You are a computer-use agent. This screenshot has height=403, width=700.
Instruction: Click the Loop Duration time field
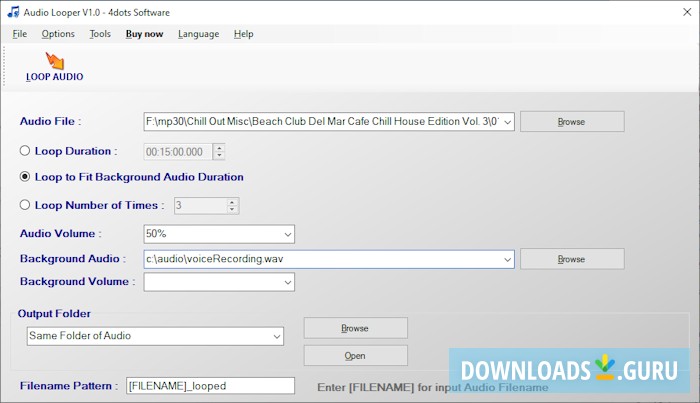tap(178, 152)
